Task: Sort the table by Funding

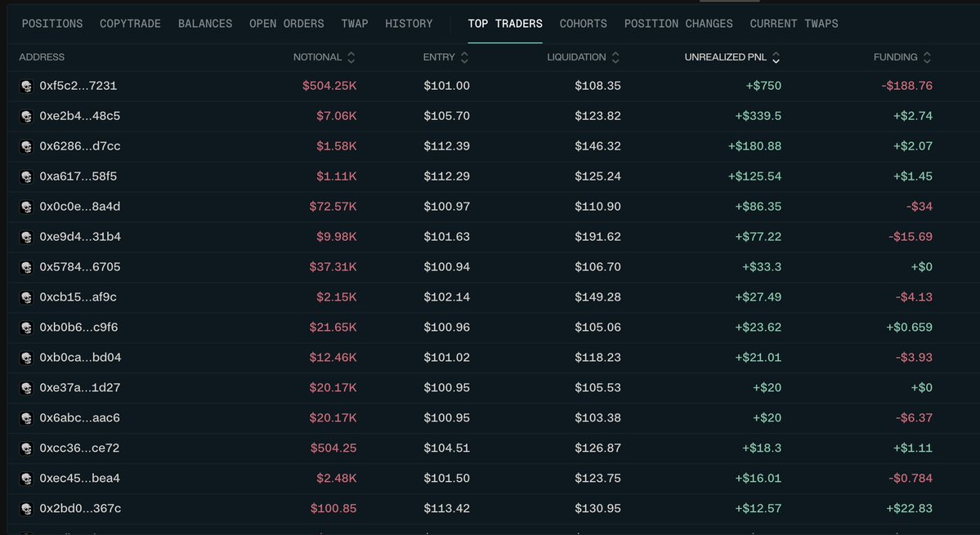Action: (902, 57)
